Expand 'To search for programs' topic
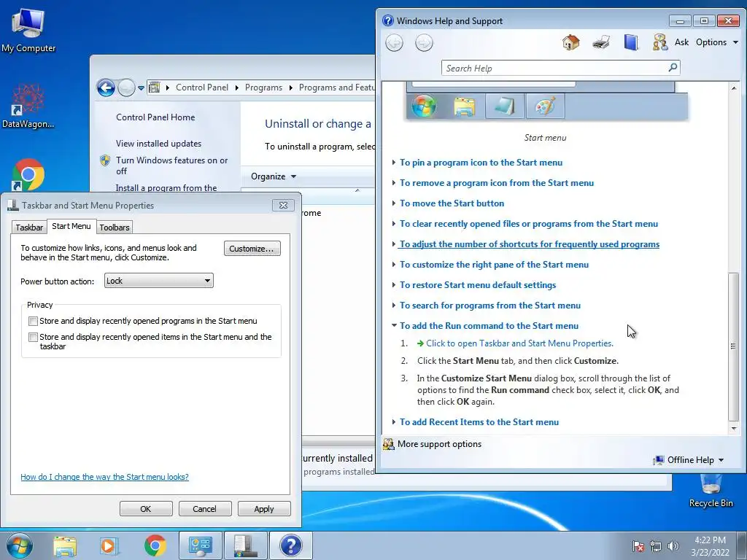This screenshot has height=560, width=747. click(489, 306)
